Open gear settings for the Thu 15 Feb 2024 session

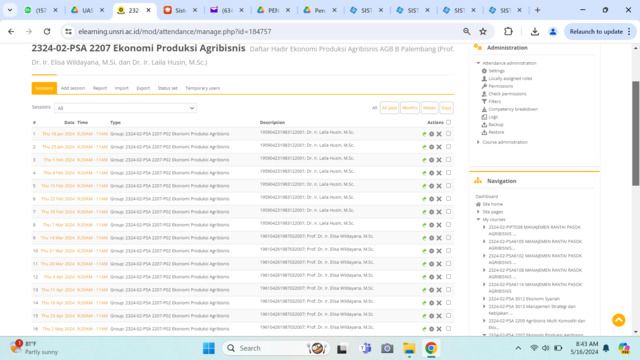click(431, 186)
